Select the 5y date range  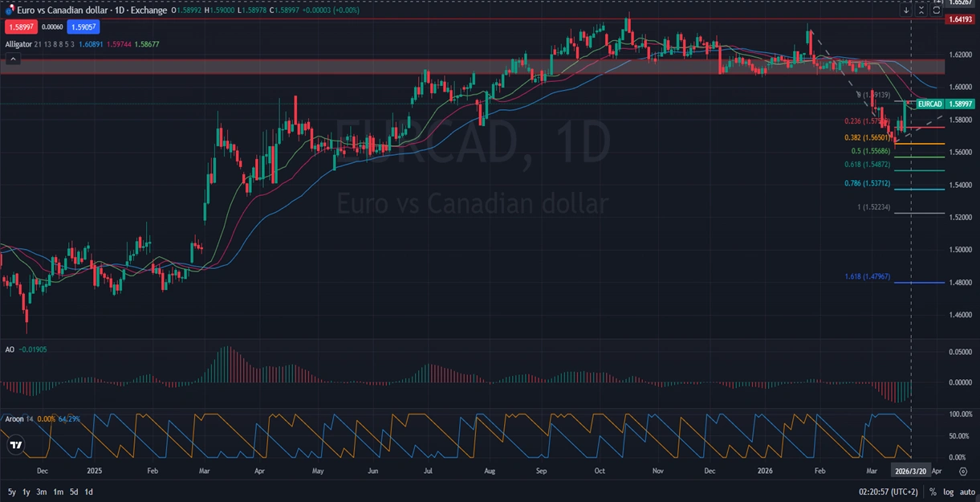[x=12, y=492]
